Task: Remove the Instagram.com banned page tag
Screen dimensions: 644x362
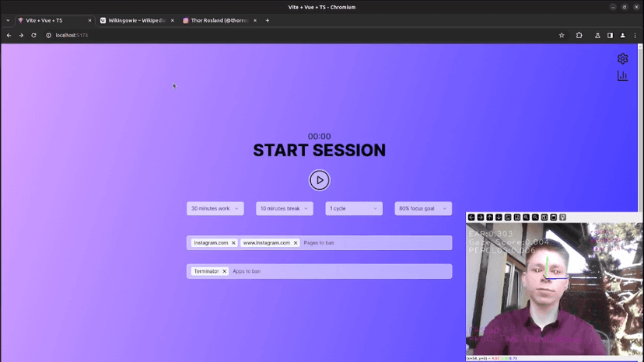Action: click(233, 243)
